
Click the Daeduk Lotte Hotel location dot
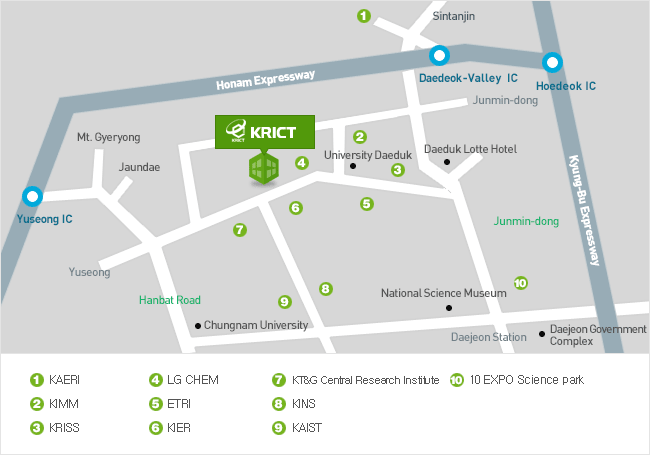pyautogui.click(x=446, y=162)
